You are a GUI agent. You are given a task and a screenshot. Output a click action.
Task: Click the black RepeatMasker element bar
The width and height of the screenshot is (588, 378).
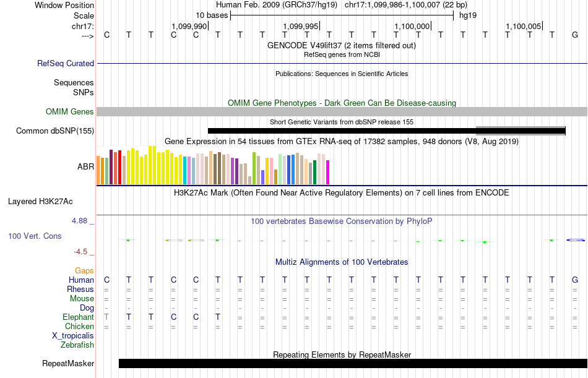[353, 363]
